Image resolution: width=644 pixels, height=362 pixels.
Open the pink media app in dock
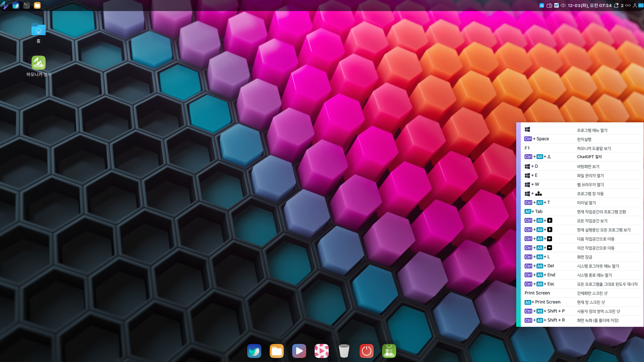322,351
